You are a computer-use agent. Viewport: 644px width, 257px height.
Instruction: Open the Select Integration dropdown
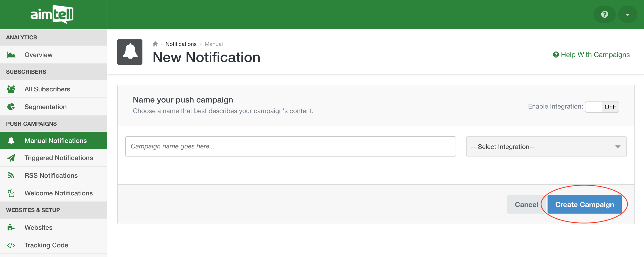(546, 147)
